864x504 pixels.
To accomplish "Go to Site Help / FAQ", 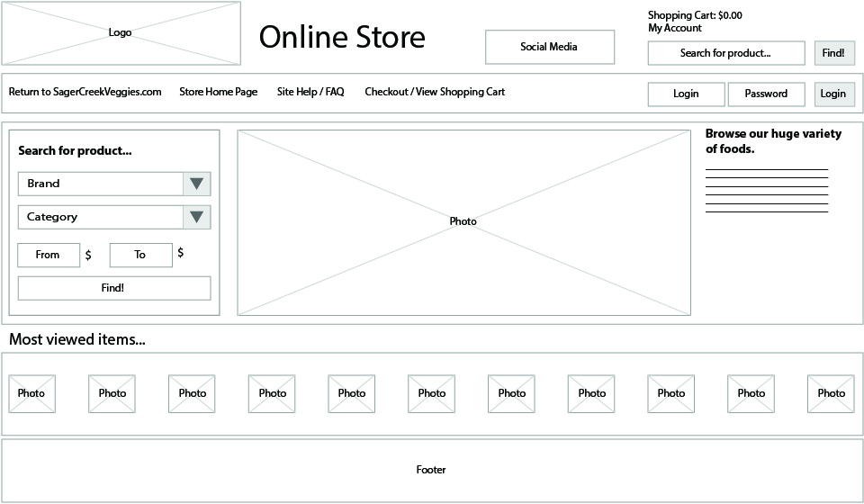I will (x=310, y=92).
